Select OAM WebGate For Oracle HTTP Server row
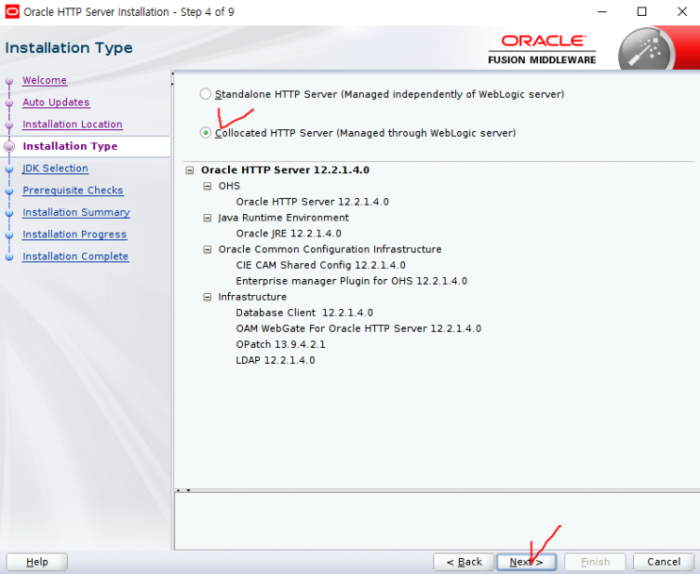 358,329
